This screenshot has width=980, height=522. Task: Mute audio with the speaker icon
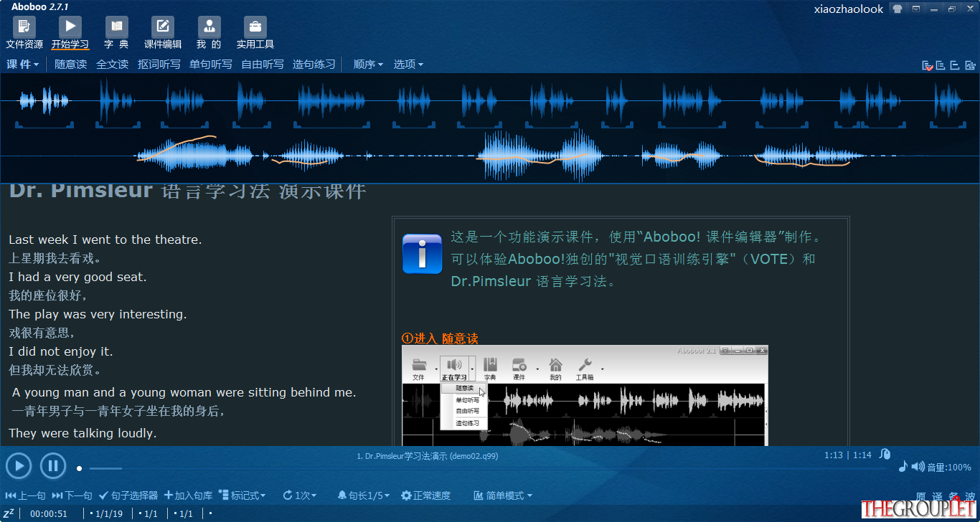(x=918, y=467)
